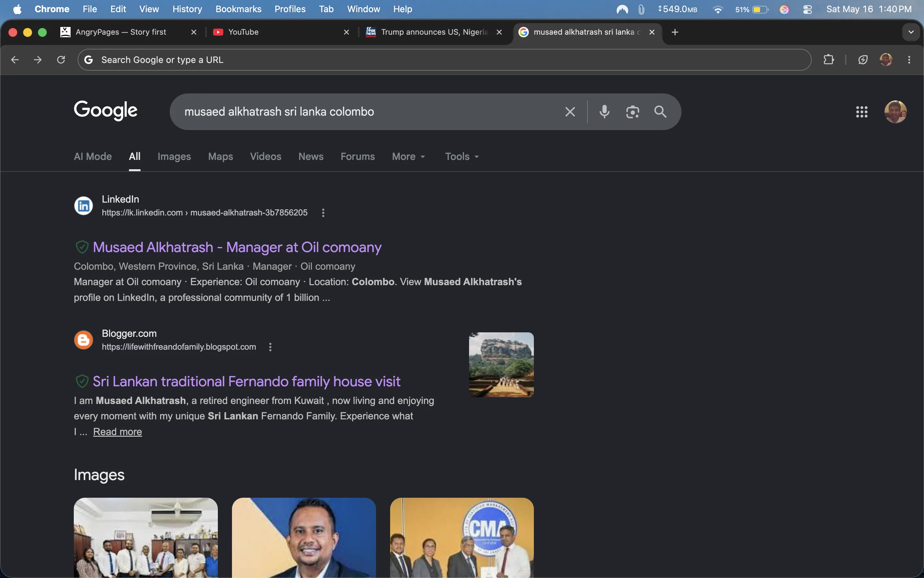Viewport: 924px width, 578px height.
Task: Open the Bookmarks menu
Action: [x=238, y=9]
